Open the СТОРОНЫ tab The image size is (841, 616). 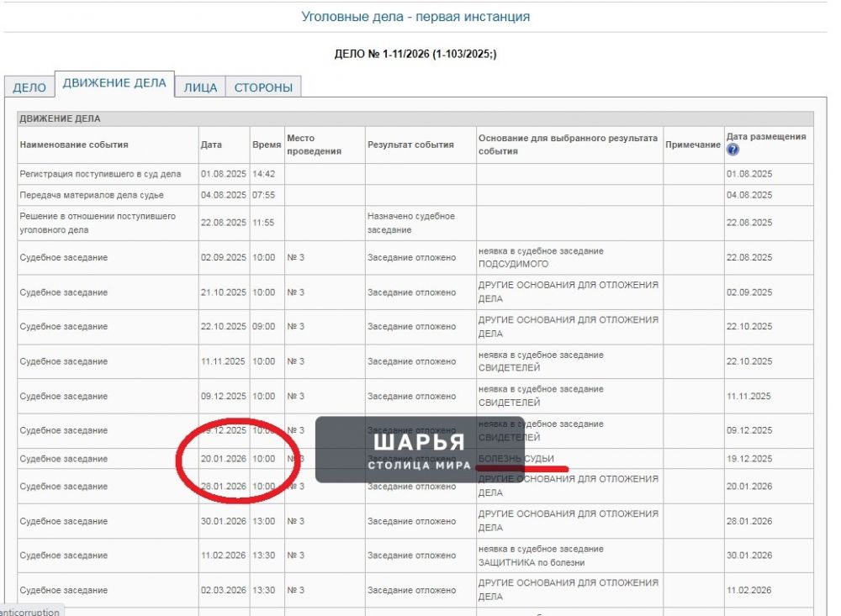pyautogui.click(x=263, y=87)
